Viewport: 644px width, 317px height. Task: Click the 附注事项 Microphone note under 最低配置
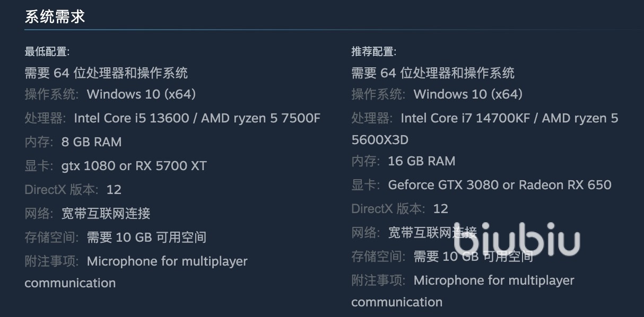pyautogui.click(x=167, y=261)
